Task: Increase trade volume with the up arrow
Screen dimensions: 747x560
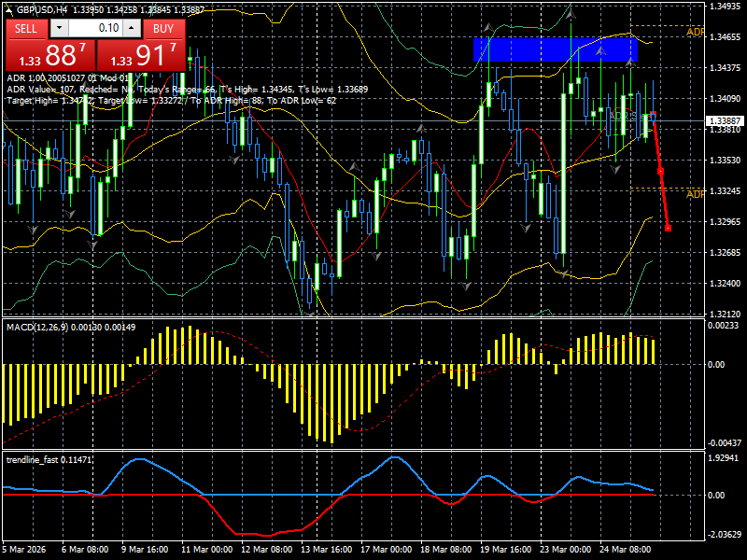Action: 132,28
